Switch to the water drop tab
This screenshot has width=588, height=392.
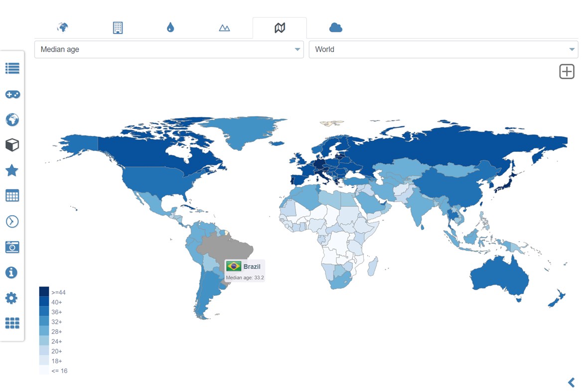169,28
